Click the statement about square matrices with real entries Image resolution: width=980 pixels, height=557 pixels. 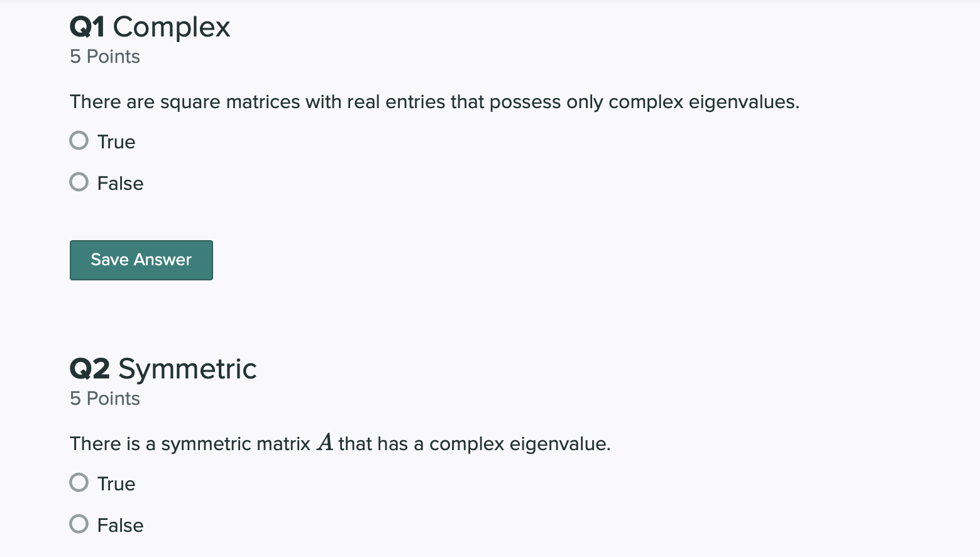click(x=434, y=102)
